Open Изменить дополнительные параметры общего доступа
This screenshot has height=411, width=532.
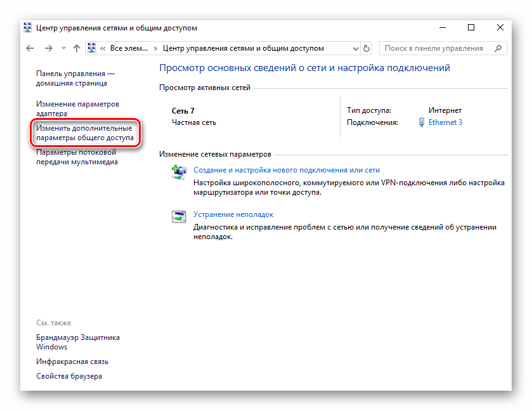point(84,133)
